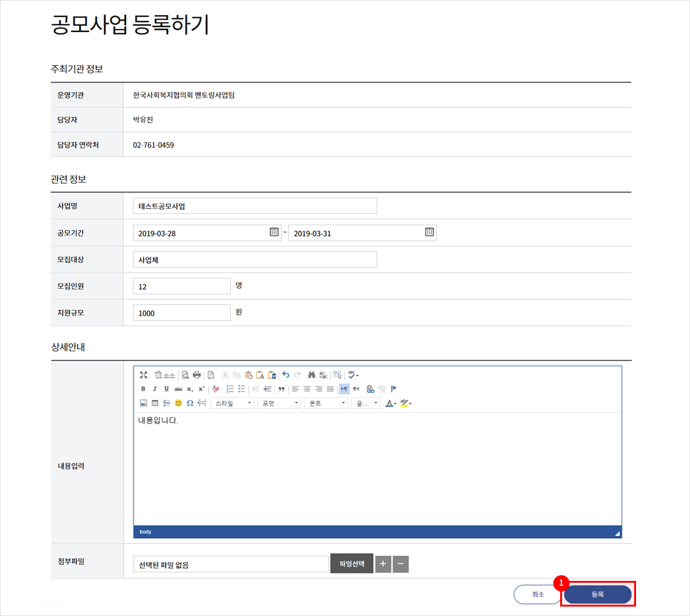The image size is (690, 616).
Task: Insert special character with Omega icon
Action: (x=190, y=403)
